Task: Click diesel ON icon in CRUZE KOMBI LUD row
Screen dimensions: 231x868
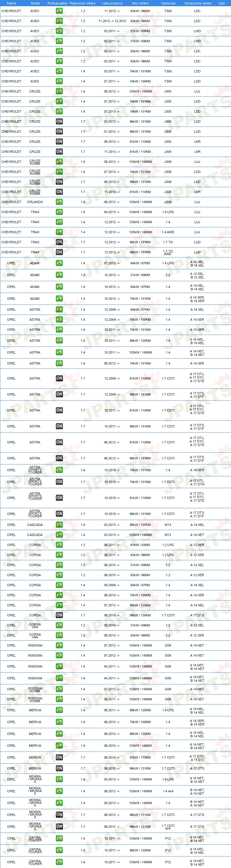Action: (x=59, y=182)
